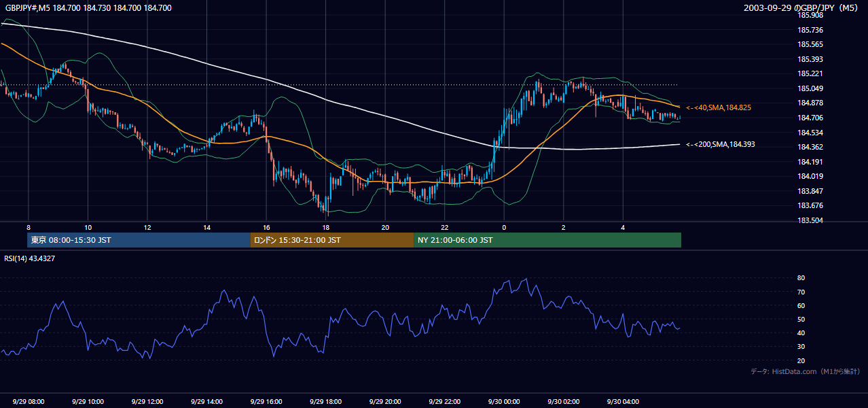Click the 9/29 16:00 time axis label
The width and height of the screenshot is (868, 408).
click(x=266, y=401)
